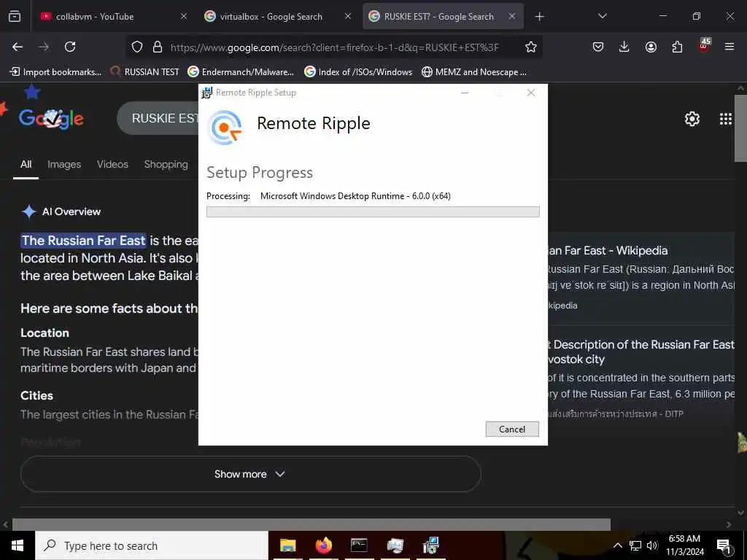The height and width of the screenshot is (560, 747).
Task: Open Far East - Wikipedia result card
Action: [x=640, y=279]
